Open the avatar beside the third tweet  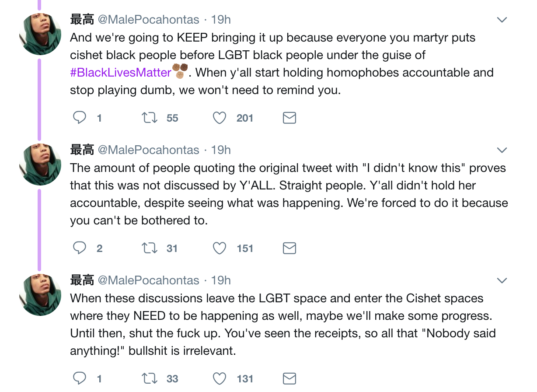40,294
